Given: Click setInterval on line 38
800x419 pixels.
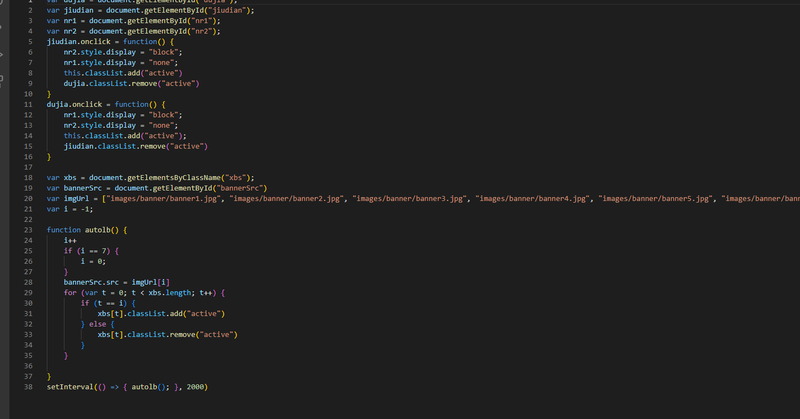Looking at the screenshot, I should (70, 387).
